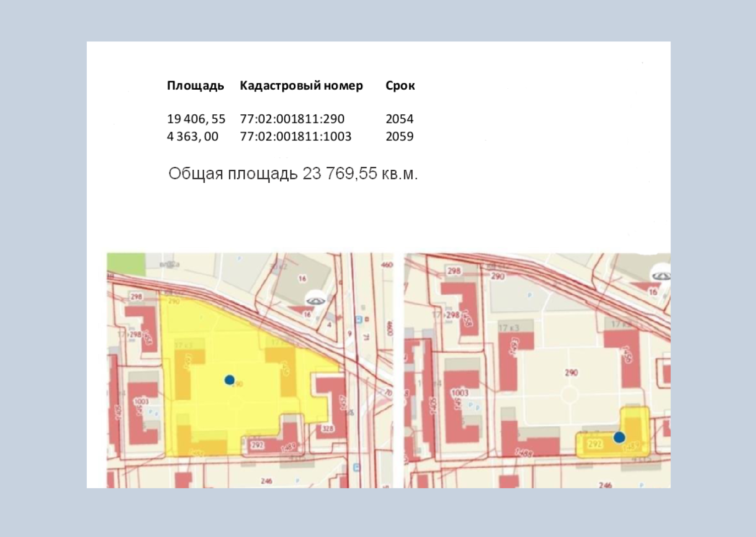Click the area value 19 406,55

coord(196,119)
